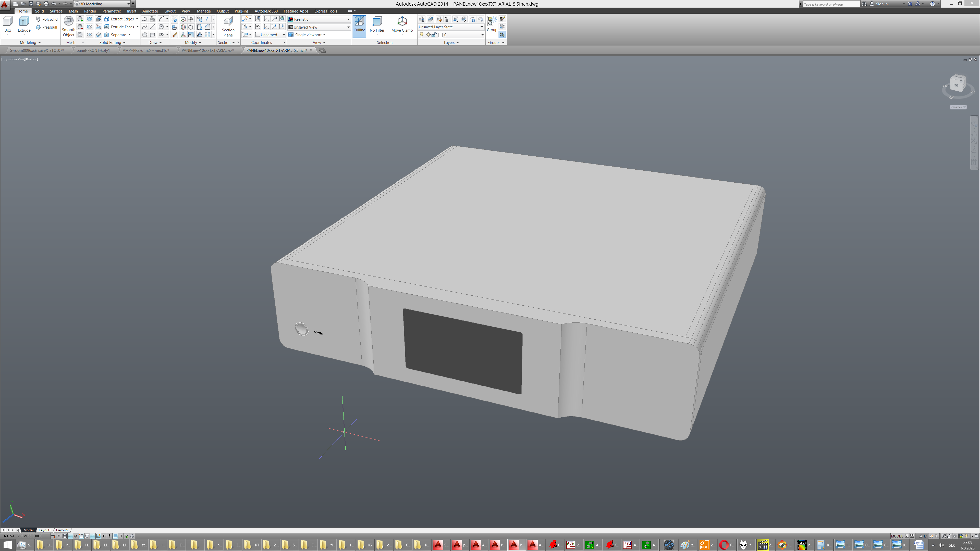The image size is (980, 551).
Task: Toggle grid display in status bar
Action: [65, 536]
